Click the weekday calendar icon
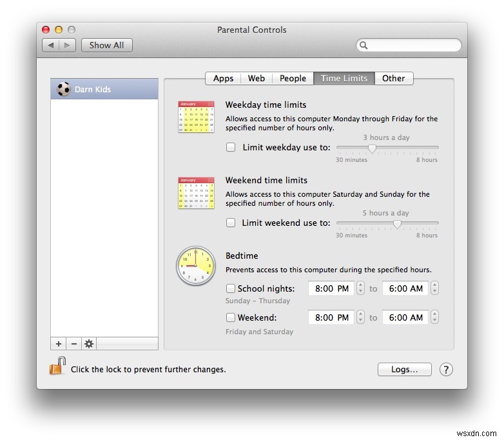This screenshot has height=440, width=504. [x=196, y=117]
